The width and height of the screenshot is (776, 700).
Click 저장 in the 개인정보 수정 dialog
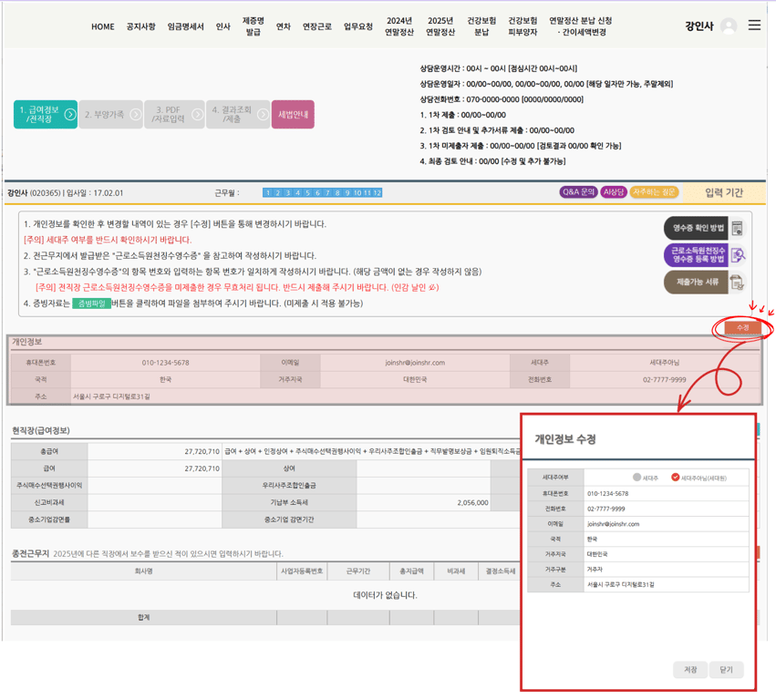click(x=690, y=669)
